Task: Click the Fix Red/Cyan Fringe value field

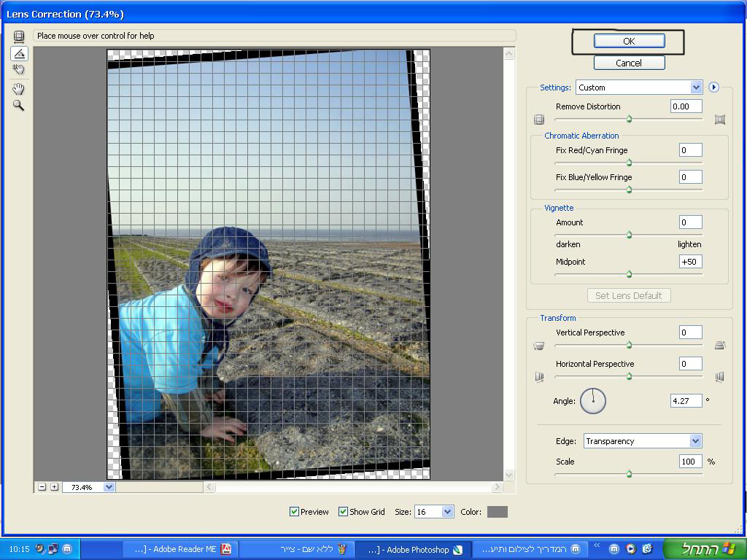Action: [690, 150]
